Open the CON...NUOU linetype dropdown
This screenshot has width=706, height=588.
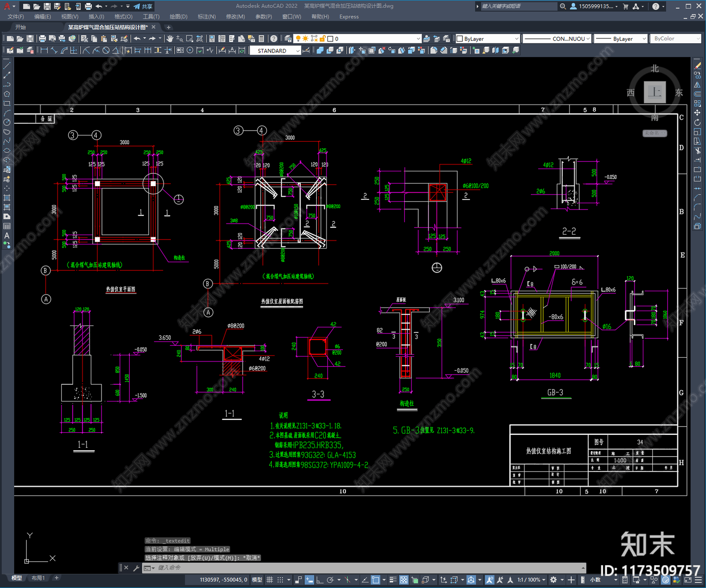click(557, 39)
